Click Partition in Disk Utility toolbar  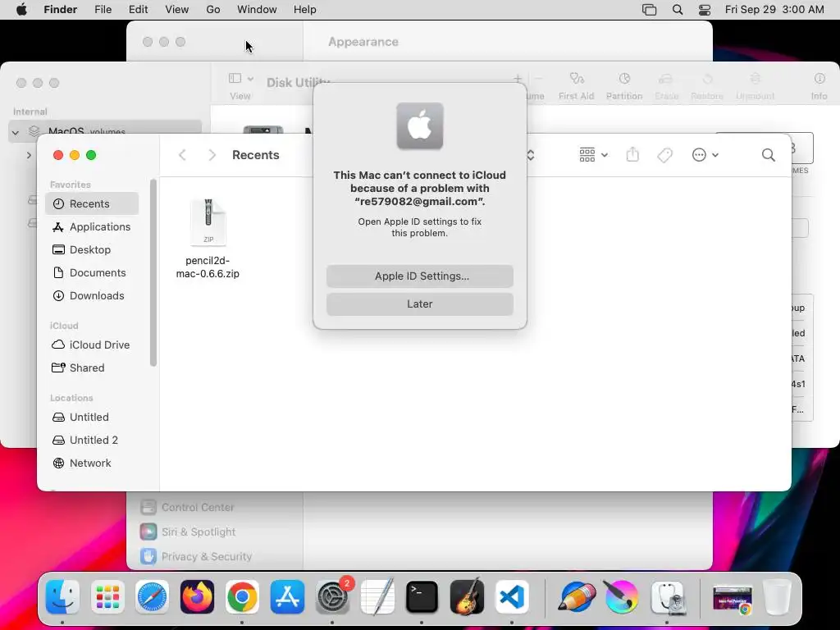(624, 85)
